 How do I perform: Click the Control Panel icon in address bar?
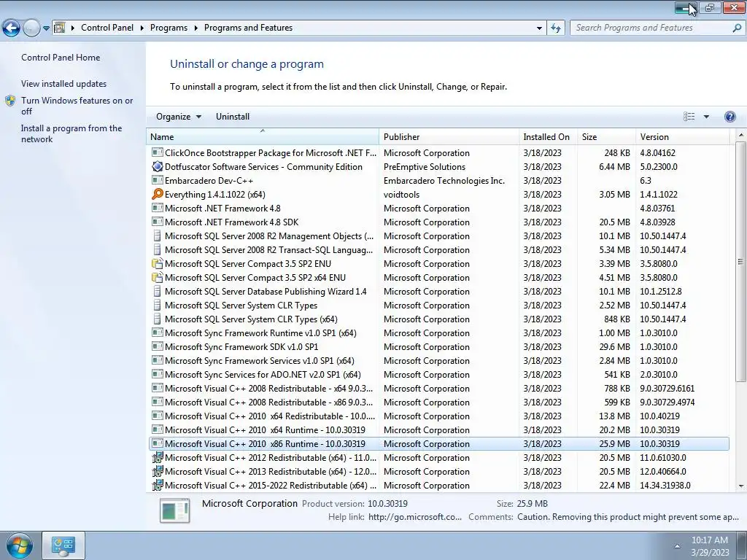60,28
